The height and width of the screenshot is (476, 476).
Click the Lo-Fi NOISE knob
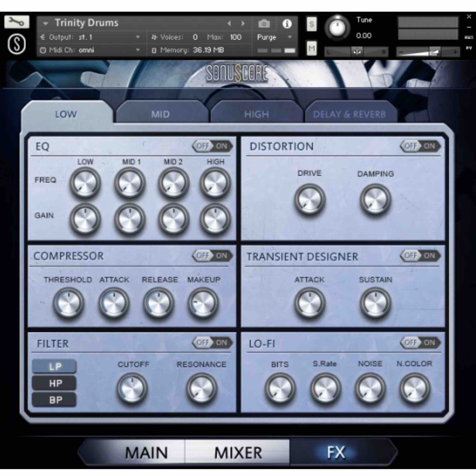tap(370, 388)
